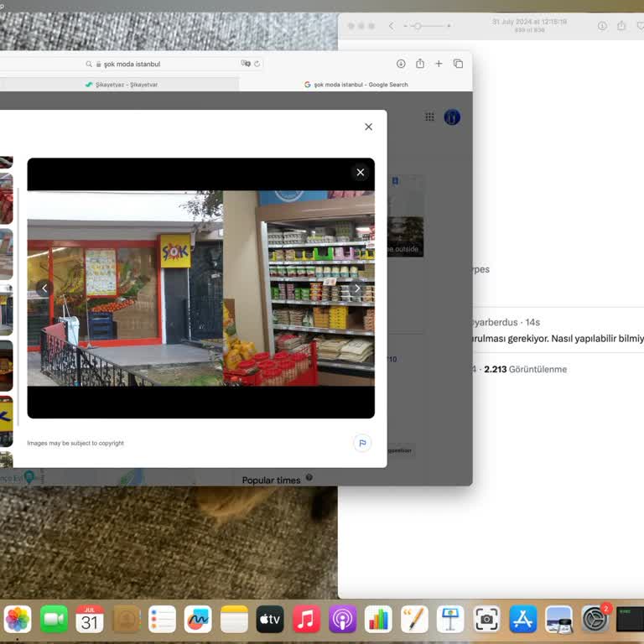Launch FaceTime from the dock
The height and width of the screenshot is (644, 644).
54,620
